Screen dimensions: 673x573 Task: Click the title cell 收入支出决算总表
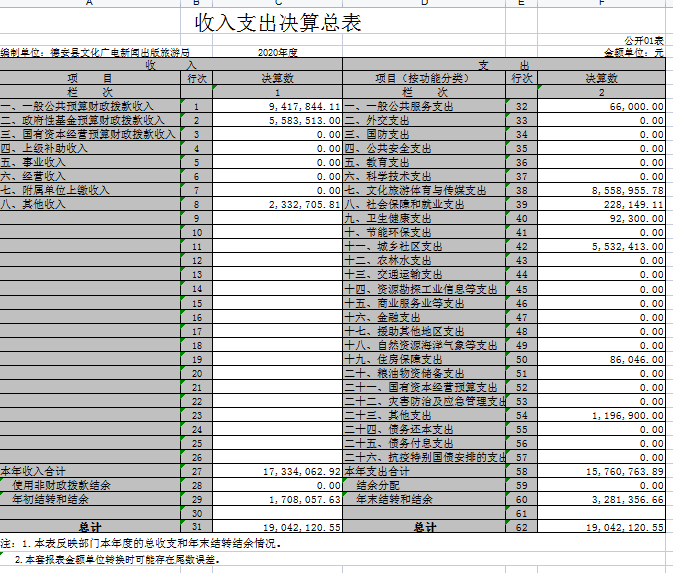[278, 23]
